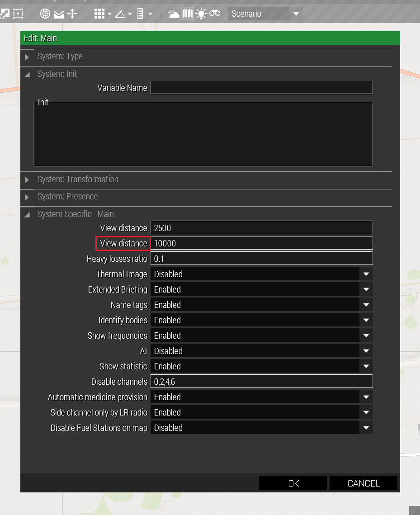The width and height of the screenshot is (420, 515).
Task: Click the envelope-shaped surface snapping icon
Action: click(x=59, y=14)
